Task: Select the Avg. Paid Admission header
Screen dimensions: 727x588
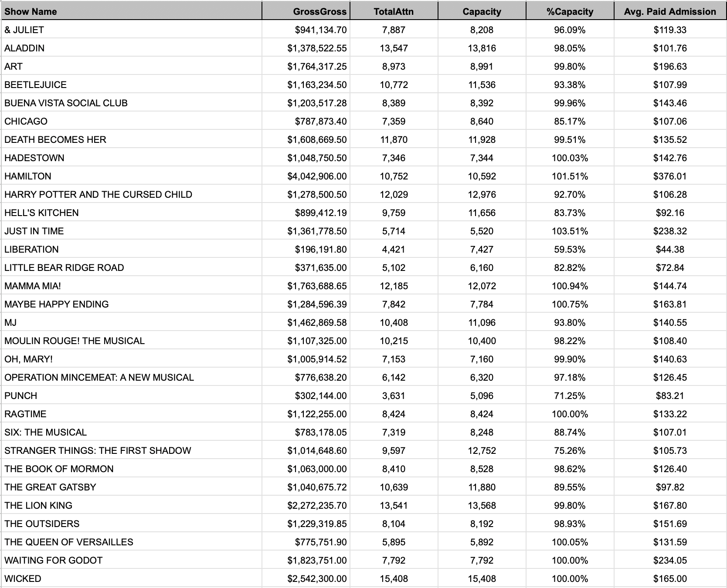Action: 670,12
